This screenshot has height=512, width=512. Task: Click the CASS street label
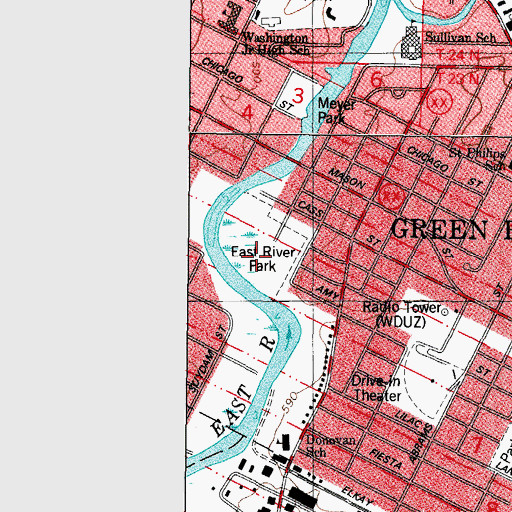coord(310,209)
